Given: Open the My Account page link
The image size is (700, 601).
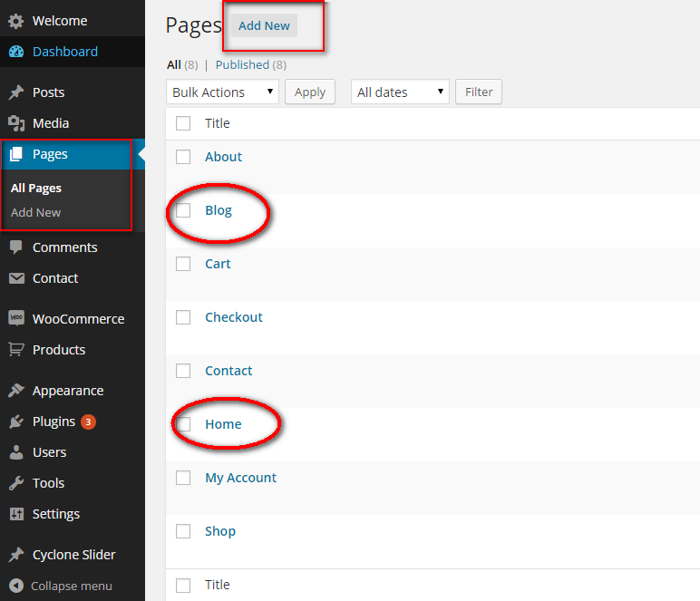Looking at the screenshot, I should (x=240, y=478).
